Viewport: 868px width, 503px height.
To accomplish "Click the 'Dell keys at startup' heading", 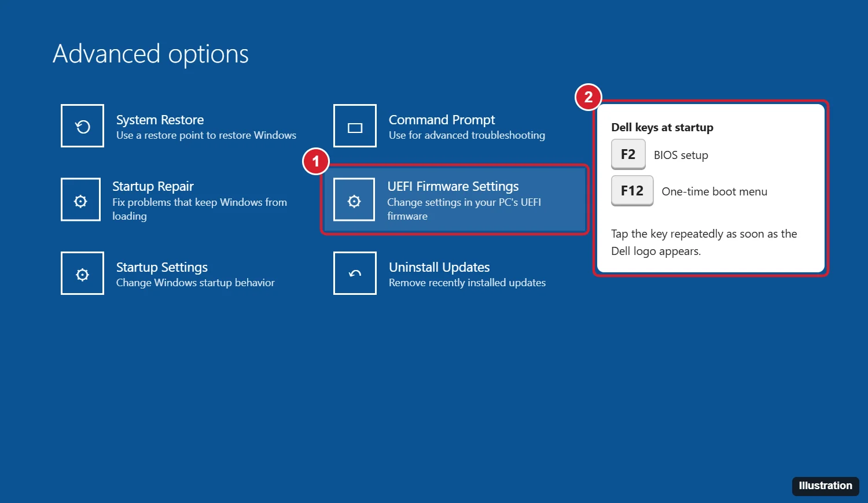I will [662, 127].
